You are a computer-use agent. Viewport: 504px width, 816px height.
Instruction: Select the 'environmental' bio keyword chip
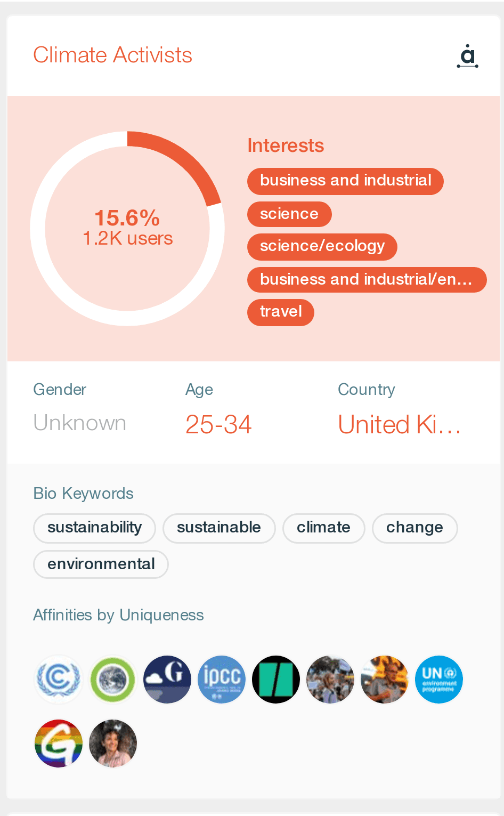coord(101,564)
